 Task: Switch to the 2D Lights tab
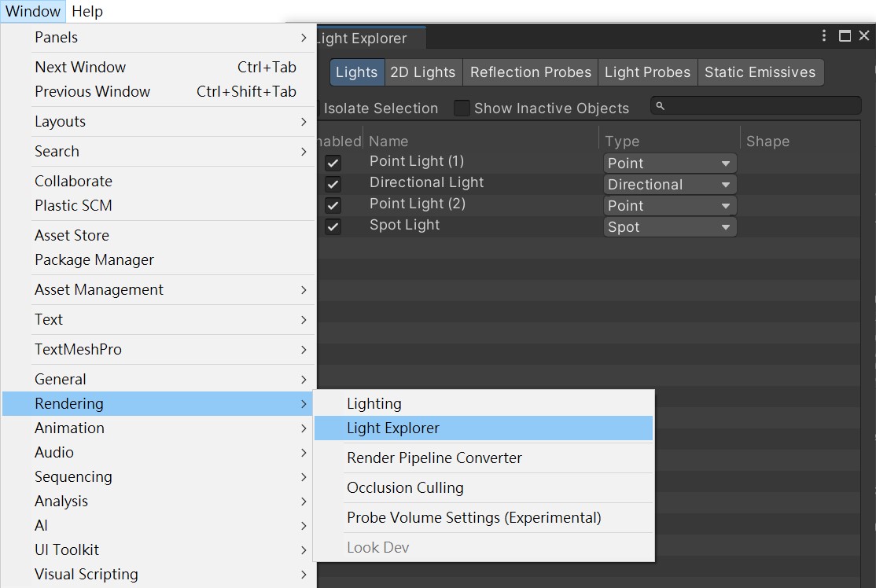[422, 72]
